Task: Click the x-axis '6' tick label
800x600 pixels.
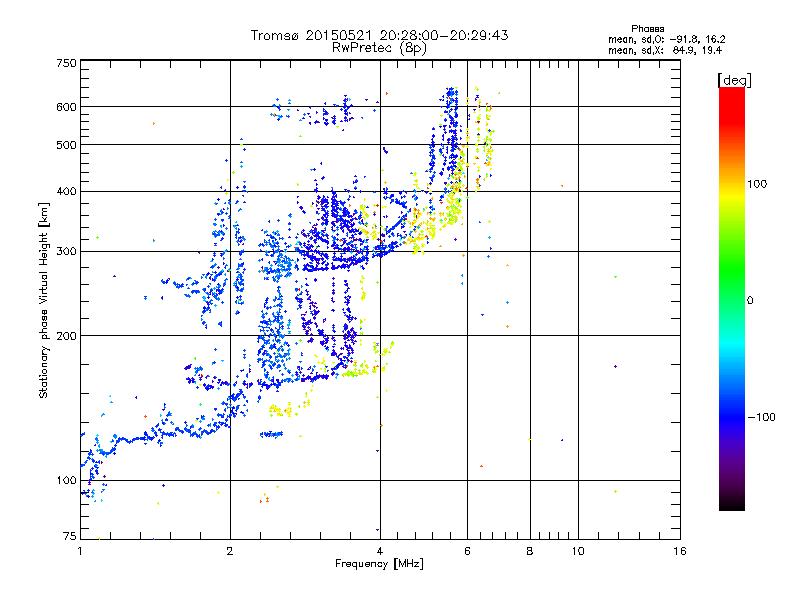Action: point(467,551)
